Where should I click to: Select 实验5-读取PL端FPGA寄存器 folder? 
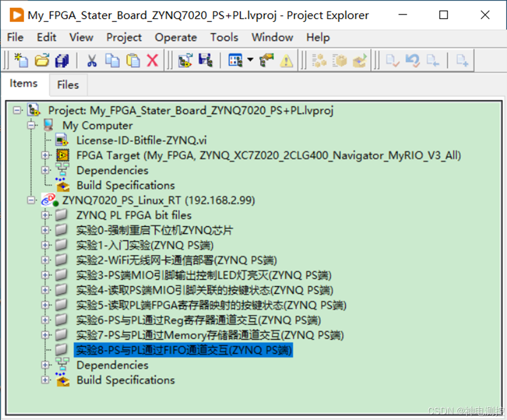coord(211,305)
